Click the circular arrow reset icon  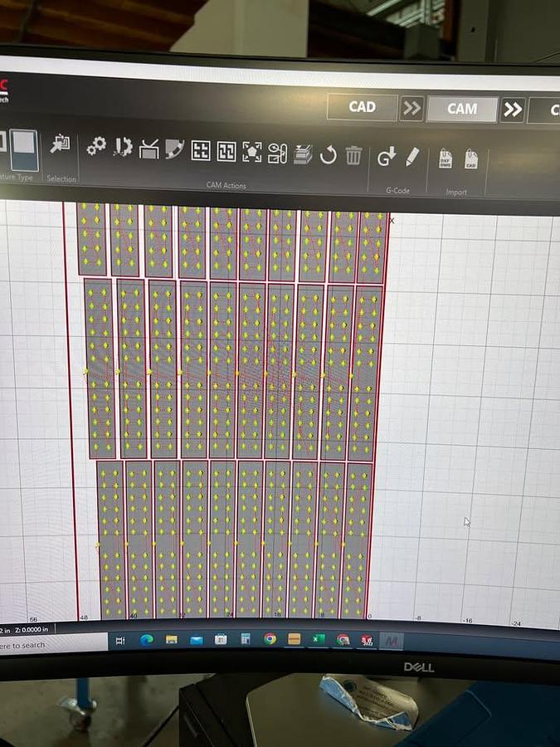coord(329,154)
